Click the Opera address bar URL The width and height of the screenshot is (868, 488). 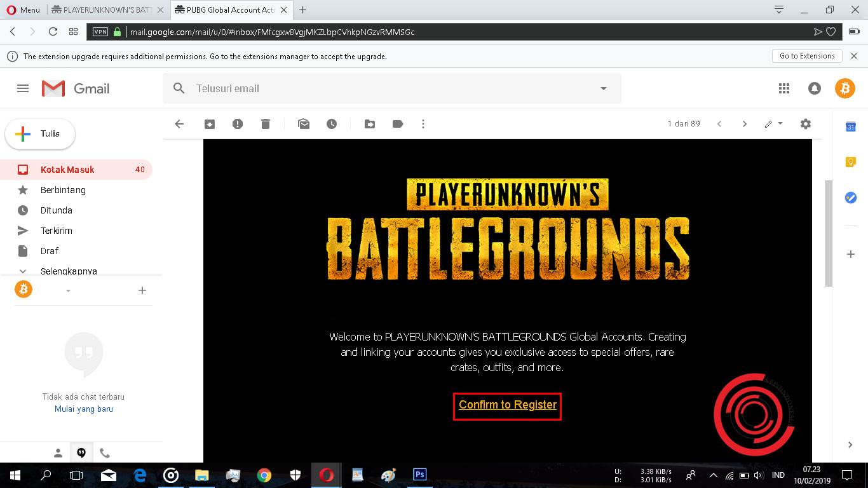coord(273,32)
